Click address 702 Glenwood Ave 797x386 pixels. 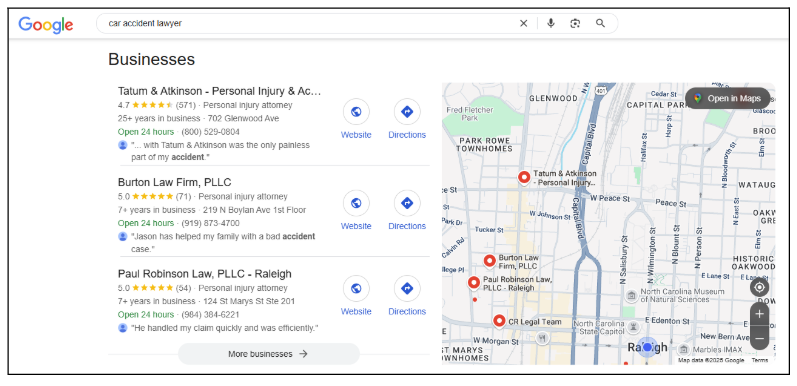(x=243, y=118)
